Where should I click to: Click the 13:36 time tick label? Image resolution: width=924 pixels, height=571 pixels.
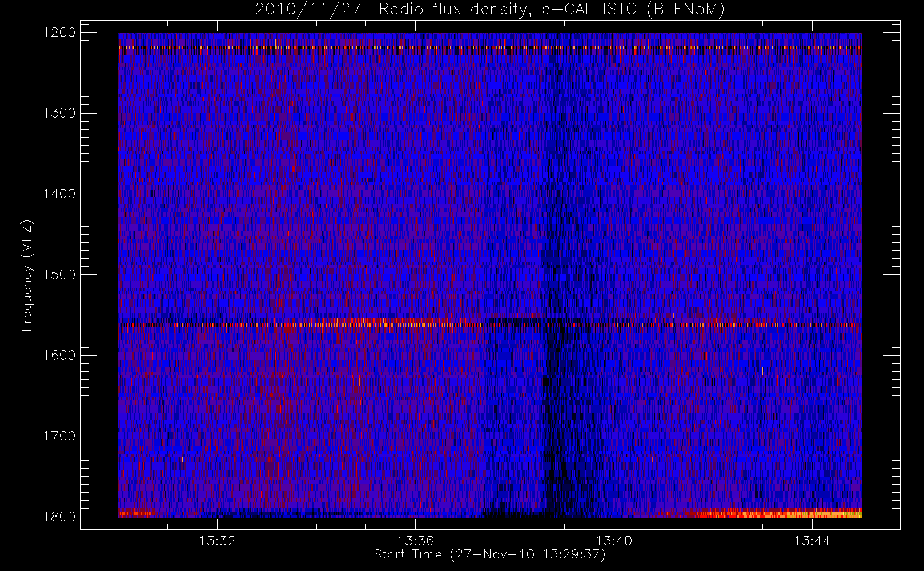point(416,541)
